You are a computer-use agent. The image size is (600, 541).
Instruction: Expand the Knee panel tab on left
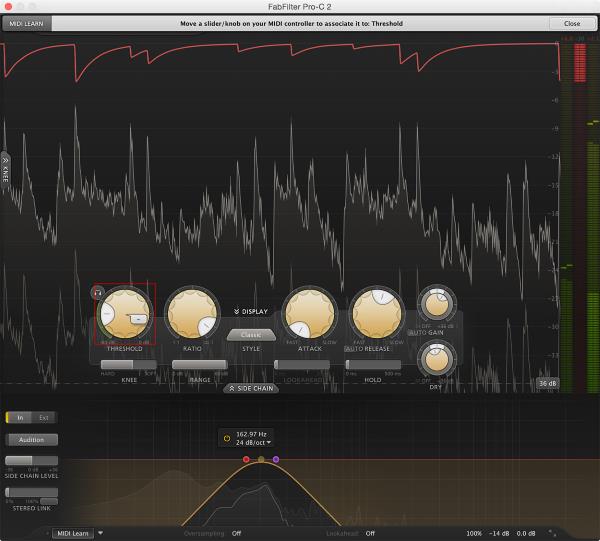(x=5, y=168)
